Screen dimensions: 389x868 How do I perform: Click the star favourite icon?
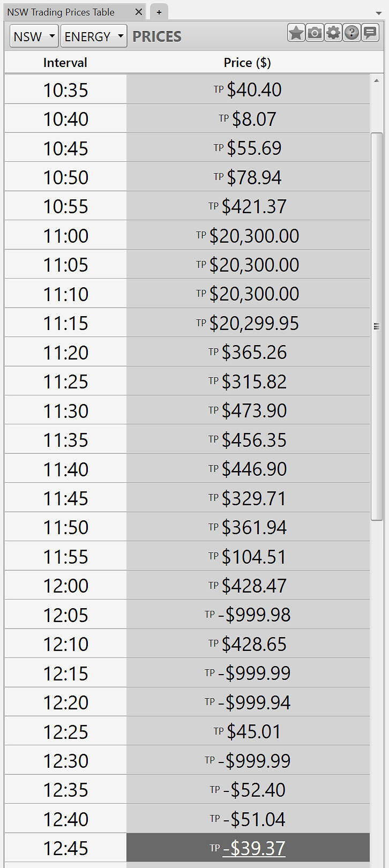pyautogui.click(x=296, y=33)
